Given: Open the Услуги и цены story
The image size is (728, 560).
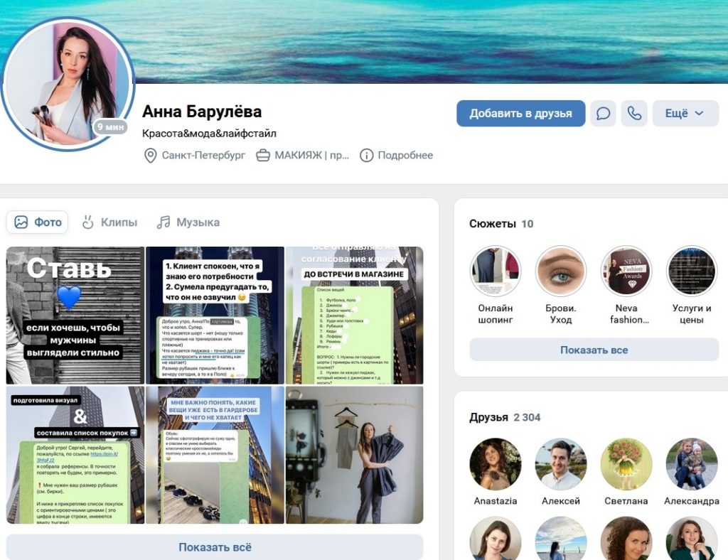Looking at the screenshot, I should tap(692, 271).
